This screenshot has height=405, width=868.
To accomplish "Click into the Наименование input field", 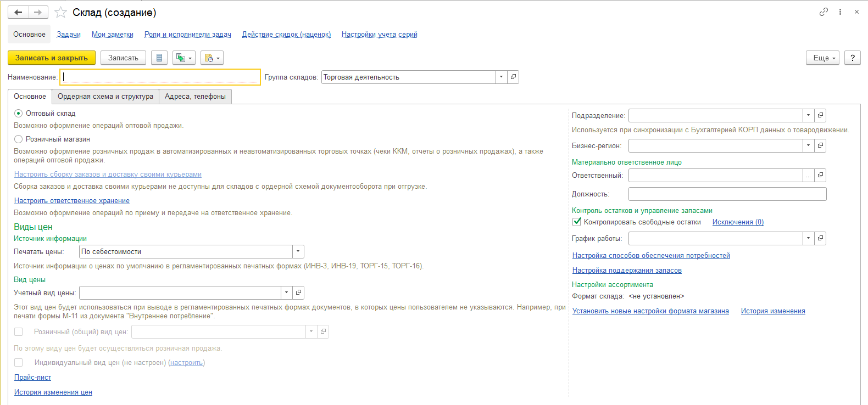I will click(x=160, y=77).
